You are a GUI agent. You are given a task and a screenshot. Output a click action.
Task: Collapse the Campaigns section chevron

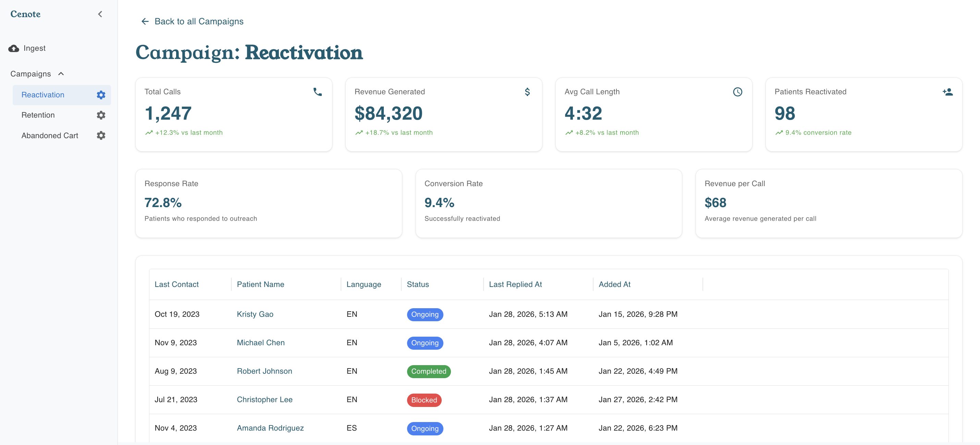[x=61, y=74]
